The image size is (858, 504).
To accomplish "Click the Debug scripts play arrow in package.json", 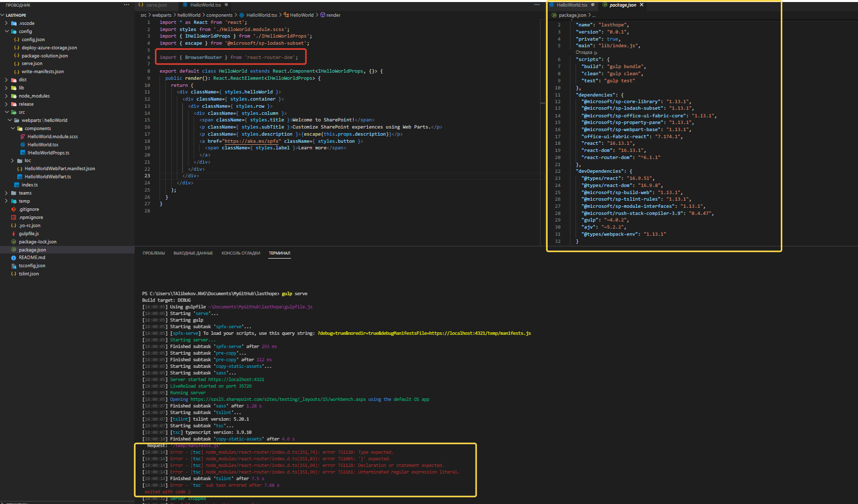I will click(x=596, y=53).
